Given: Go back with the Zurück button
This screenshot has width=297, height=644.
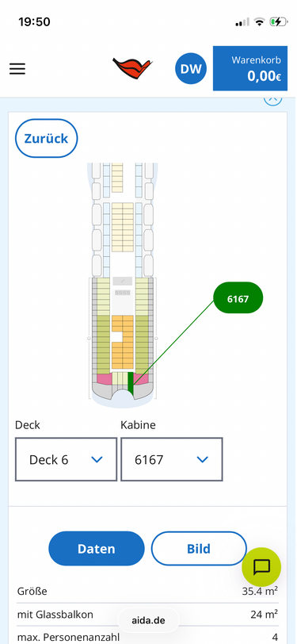Looking at the screenshot, I should pyautogui.click(x=47, y=139).
